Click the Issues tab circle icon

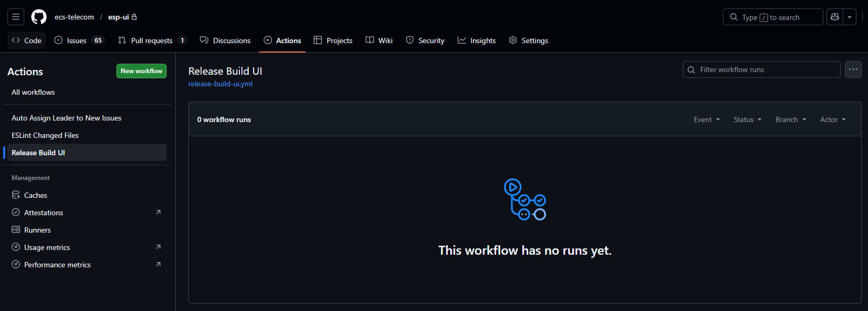pos(58,40)
